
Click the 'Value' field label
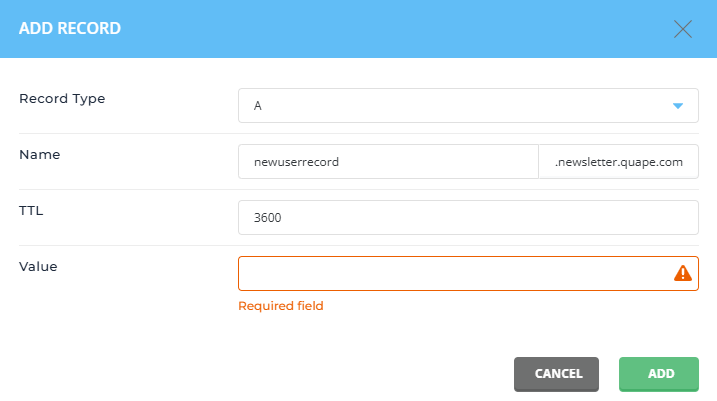click(38, 267)
